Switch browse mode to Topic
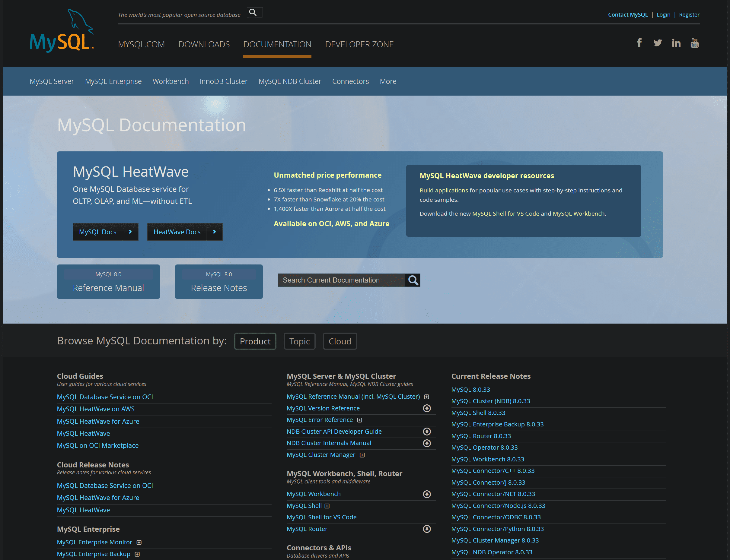 299,341
